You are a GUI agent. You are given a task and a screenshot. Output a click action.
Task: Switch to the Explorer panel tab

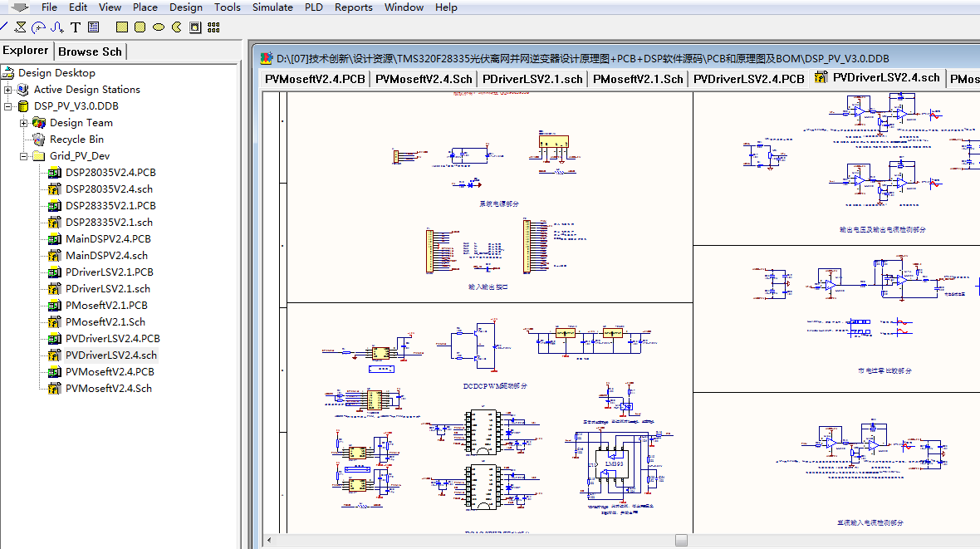point(26,50)
